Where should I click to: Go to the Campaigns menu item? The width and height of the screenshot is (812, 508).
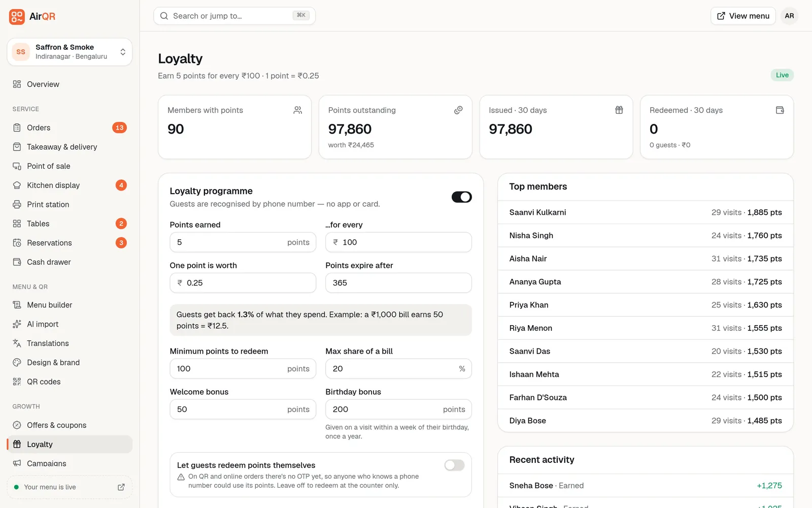pyautogui.click(x=70, y=463)
